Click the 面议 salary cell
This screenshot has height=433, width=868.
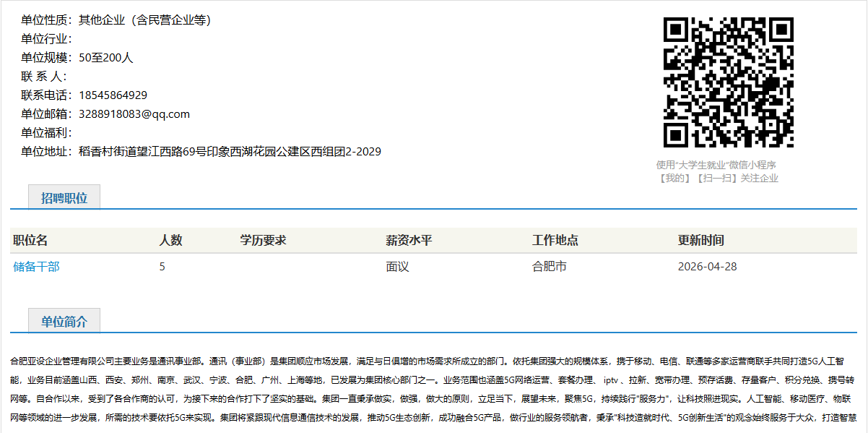point(397,267)
